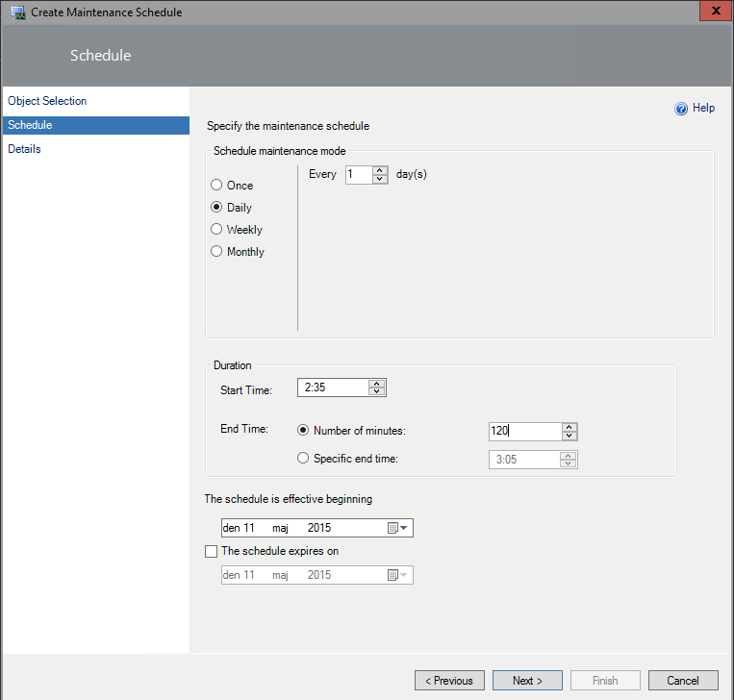The image size is (734, 700).
Task: Decrease the Start Time with the down arrow
Action: 377,391
